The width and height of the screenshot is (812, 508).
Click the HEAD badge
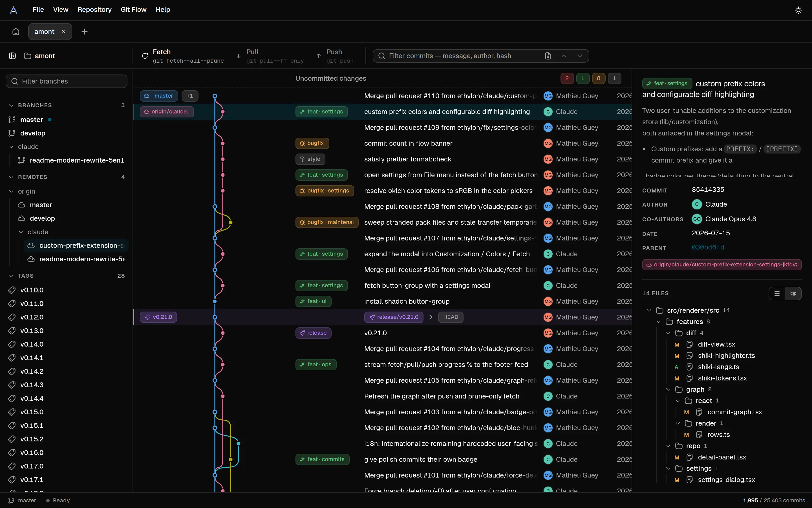[451, 317]
